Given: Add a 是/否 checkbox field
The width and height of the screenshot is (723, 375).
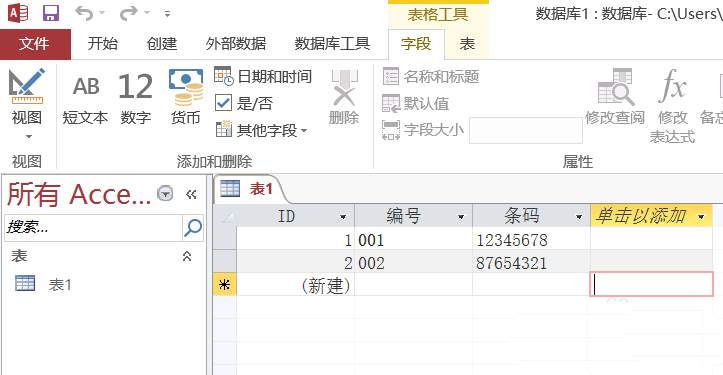Looking at the screenshot, I should (x=244, y=103).
